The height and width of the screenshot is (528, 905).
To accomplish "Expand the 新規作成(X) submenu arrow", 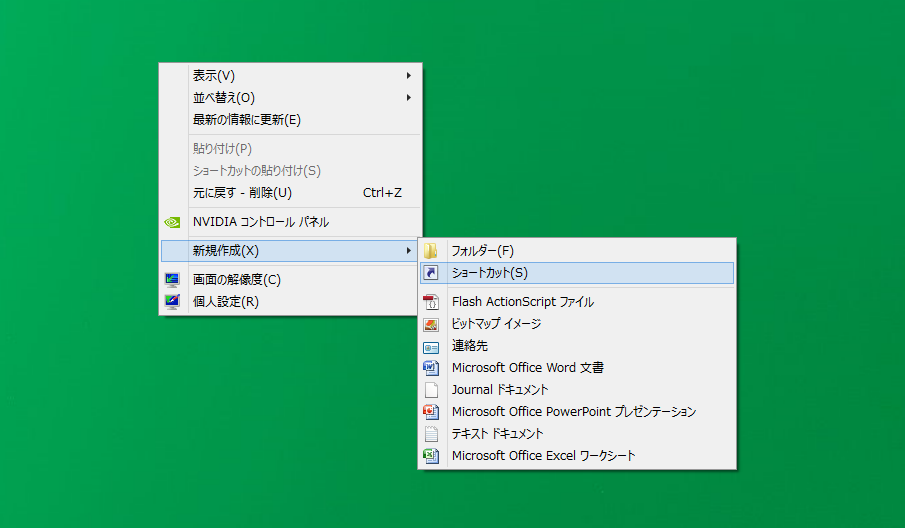I will click(x=409, y=250).
